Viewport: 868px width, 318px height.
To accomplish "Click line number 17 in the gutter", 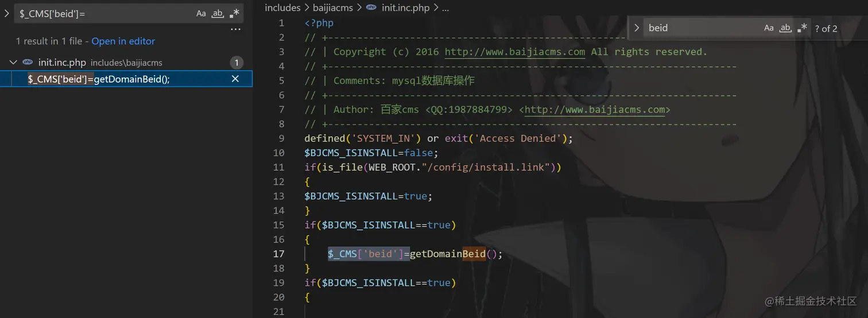I will point(278,254).
